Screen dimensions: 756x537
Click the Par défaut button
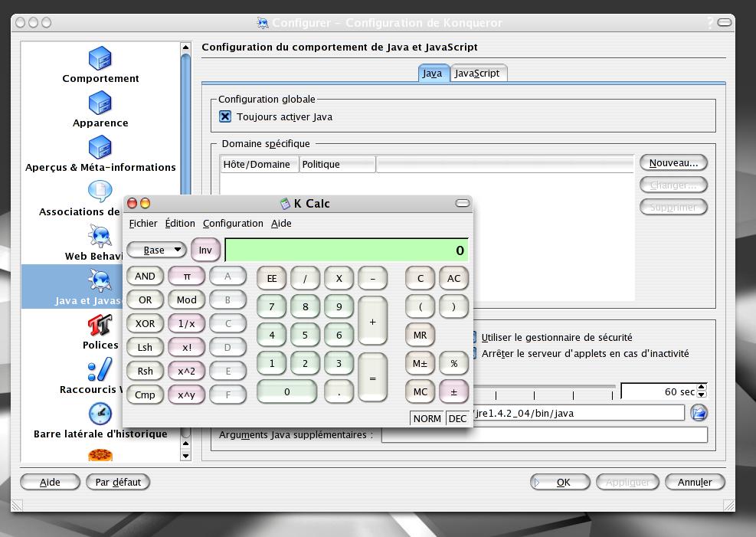(x=118, y=482)
